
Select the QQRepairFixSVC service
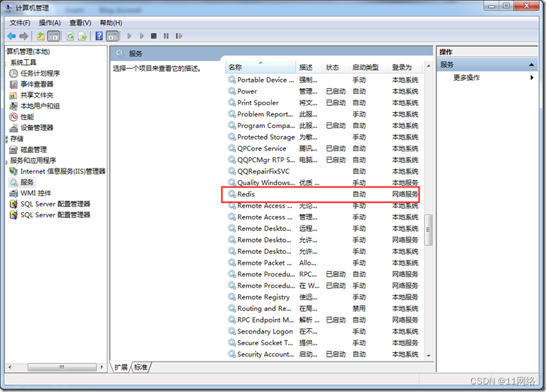pos(324,171)
